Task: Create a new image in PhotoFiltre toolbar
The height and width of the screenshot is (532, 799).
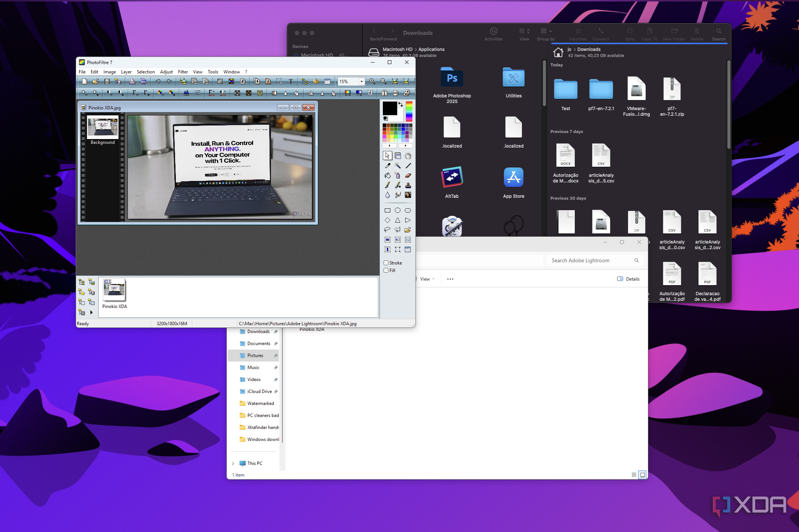Action: click(x=85, y=81)
